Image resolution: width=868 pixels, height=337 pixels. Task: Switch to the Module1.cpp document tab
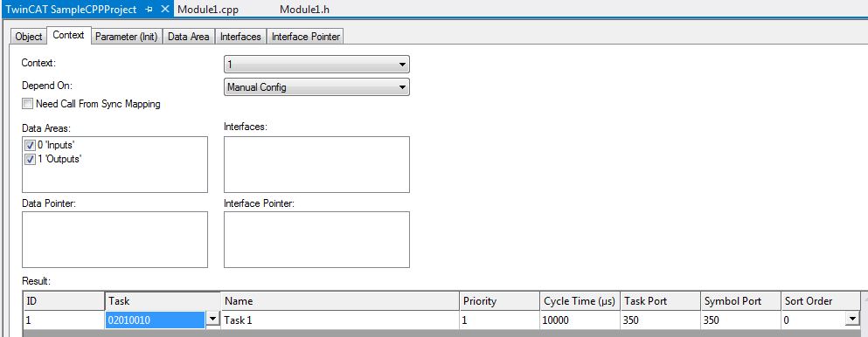(x=207, y=10)
